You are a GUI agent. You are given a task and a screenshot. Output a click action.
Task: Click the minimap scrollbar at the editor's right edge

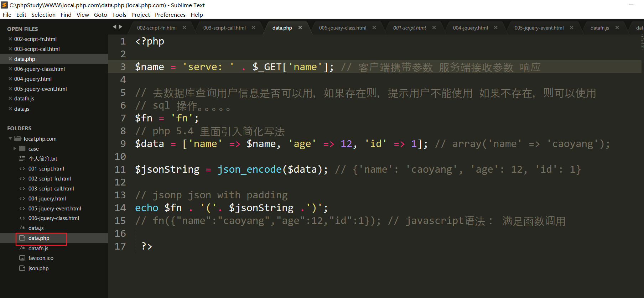click(642, 42)
